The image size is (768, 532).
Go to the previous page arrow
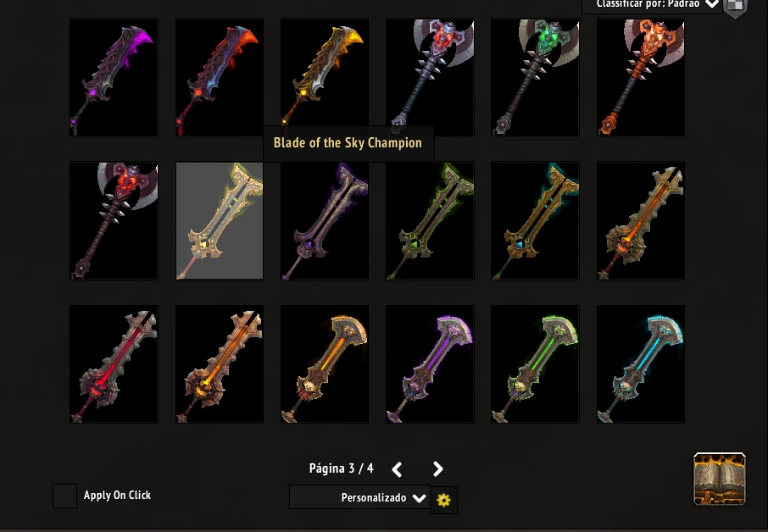[398, 469]
